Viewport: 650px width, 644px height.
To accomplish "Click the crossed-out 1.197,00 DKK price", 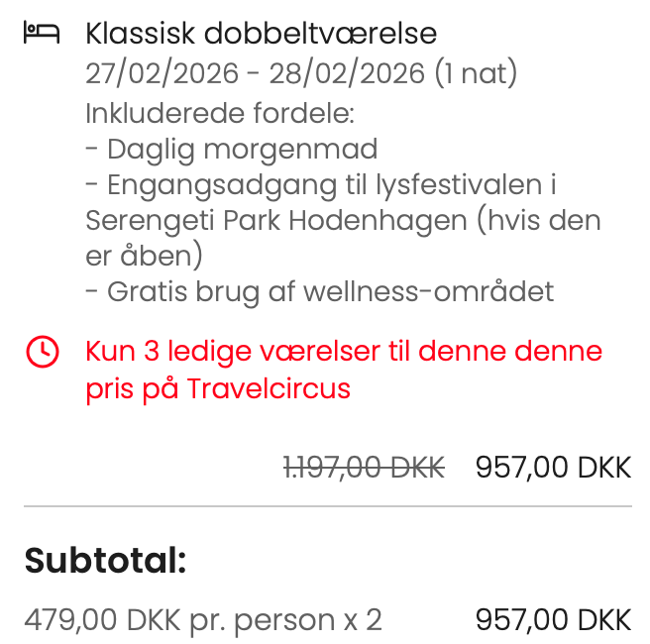I will click(x=364, y=467).
